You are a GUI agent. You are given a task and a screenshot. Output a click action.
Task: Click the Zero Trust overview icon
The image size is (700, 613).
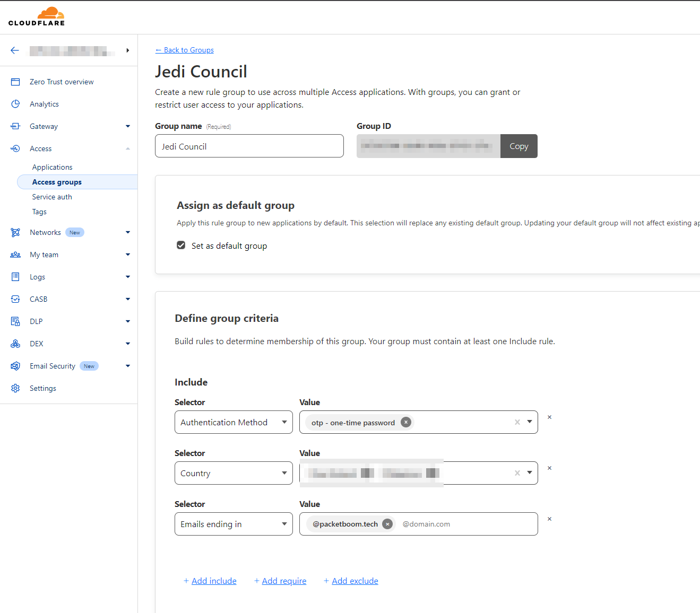(15, 82)
